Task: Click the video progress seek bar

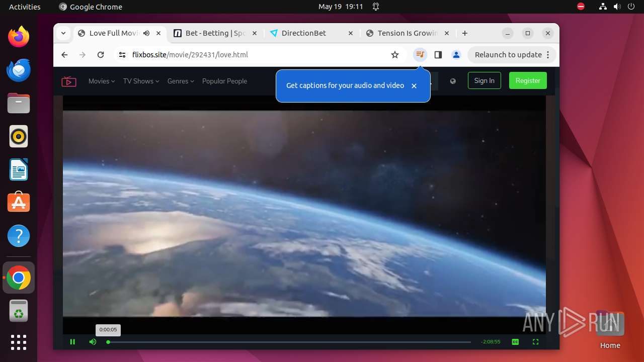Action: point(289,342)
